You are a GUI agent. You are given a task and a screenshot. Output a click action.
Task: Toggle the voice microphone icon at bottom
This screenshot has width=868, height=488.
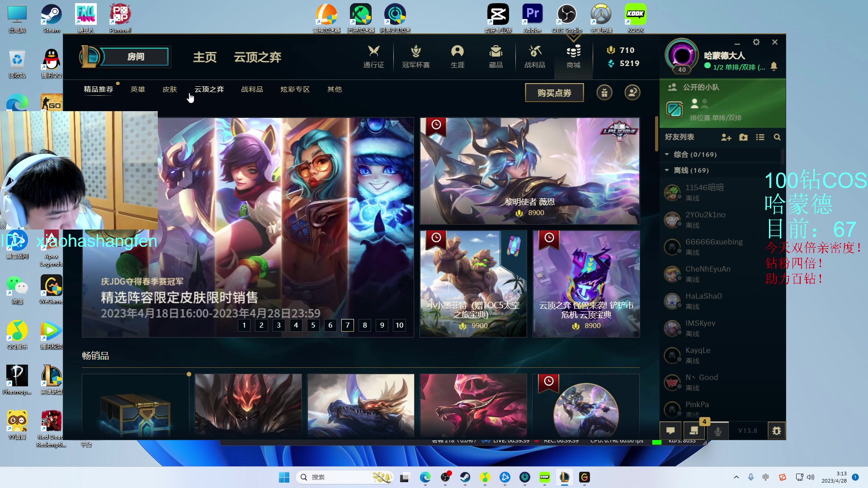717,431
